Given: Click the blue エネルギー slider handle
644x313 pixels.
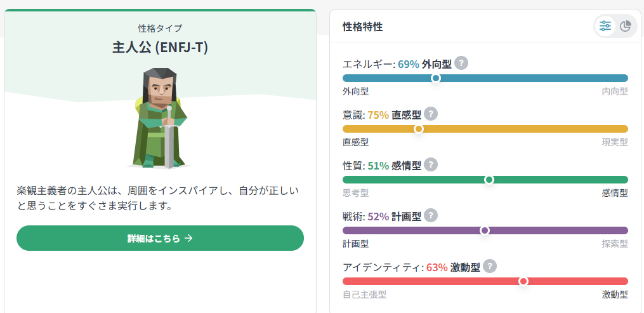Looking at the screenshot, I should coord(436,78).
